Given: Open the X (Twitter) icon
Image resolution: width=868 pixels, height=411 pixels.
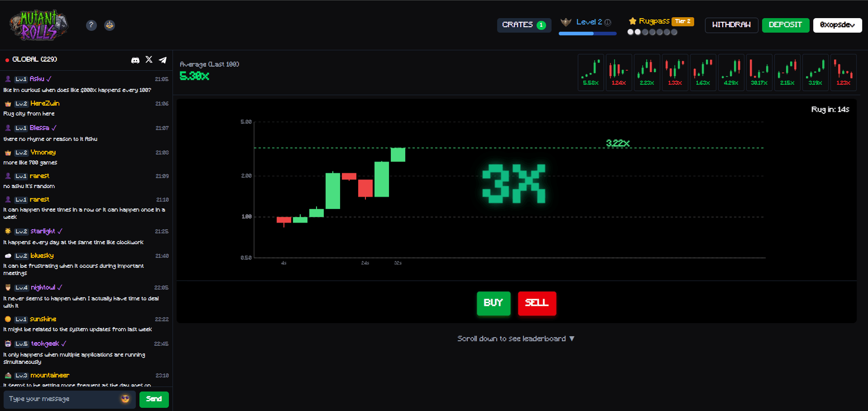Looking at the screenshot, I should pyautogui.click(x=149, y=59).
